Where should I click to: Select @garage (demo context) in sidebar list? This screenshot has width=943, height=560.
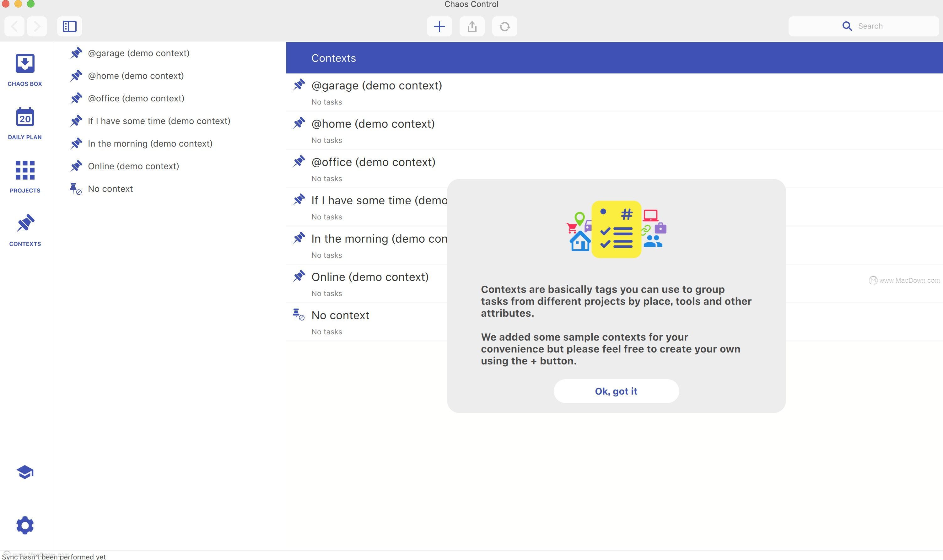pyautogui.click(x=170, y=53)
